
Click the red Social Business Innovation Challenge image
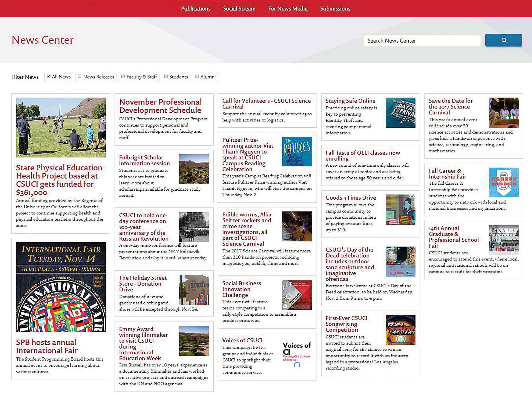[297, 295]
